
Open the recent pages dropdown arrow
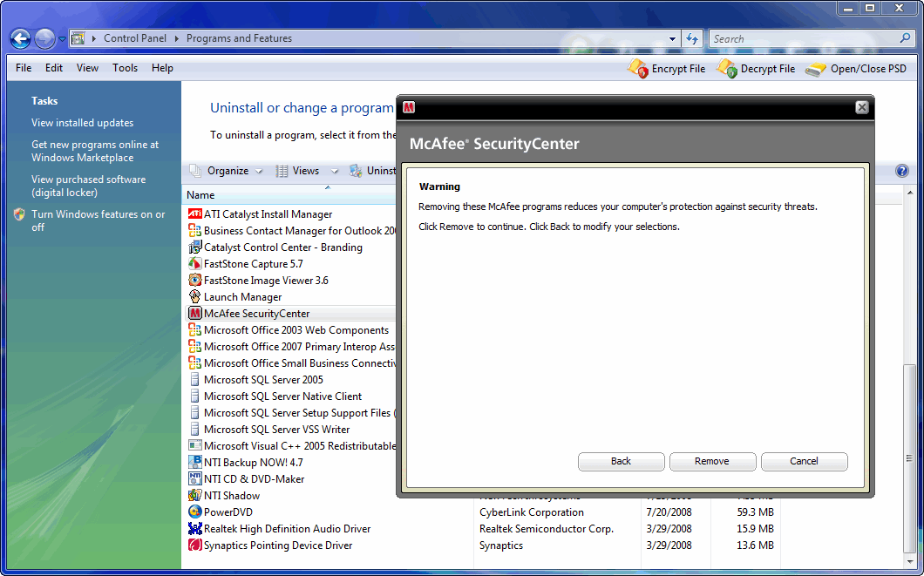(62, 39)
